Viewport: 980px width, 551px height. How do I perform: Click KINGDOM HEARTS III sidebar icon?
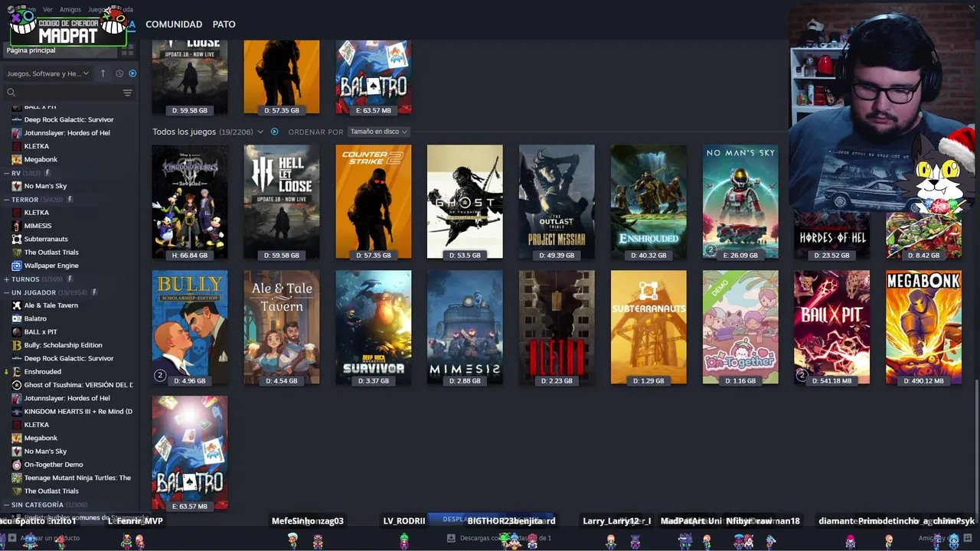17,412
